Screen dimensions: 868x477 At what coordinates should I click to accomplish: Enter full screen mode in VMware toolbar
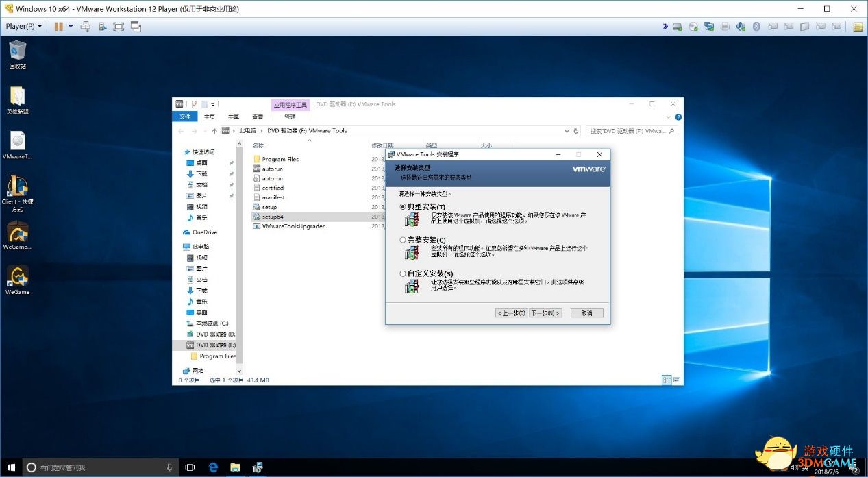119,27
